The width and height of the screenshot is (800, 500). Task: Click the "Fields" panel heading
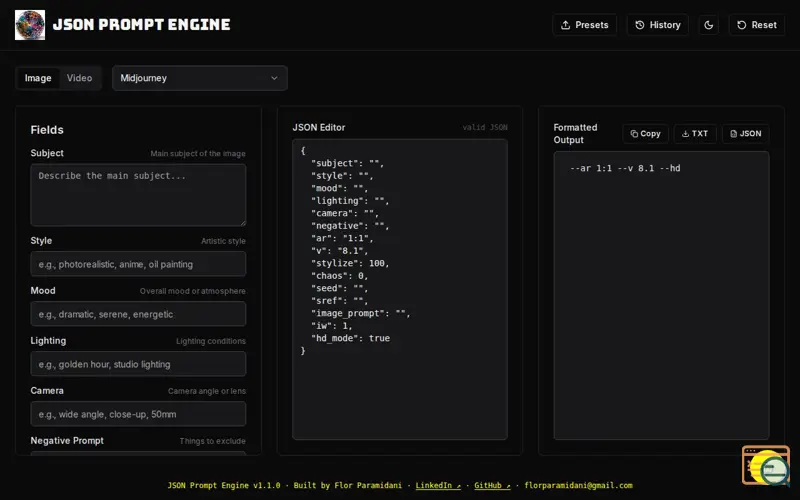click(x=47, y=130)
